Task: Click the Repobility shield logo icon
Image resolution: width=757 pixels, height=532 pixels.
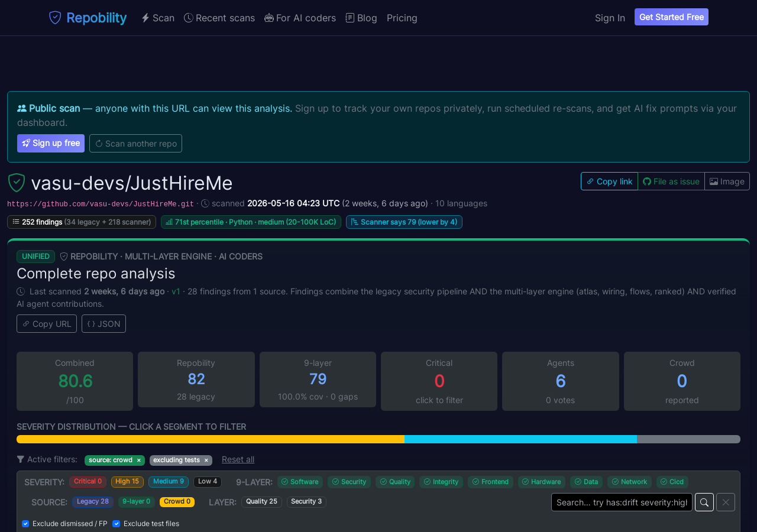Action: (55, 18)
